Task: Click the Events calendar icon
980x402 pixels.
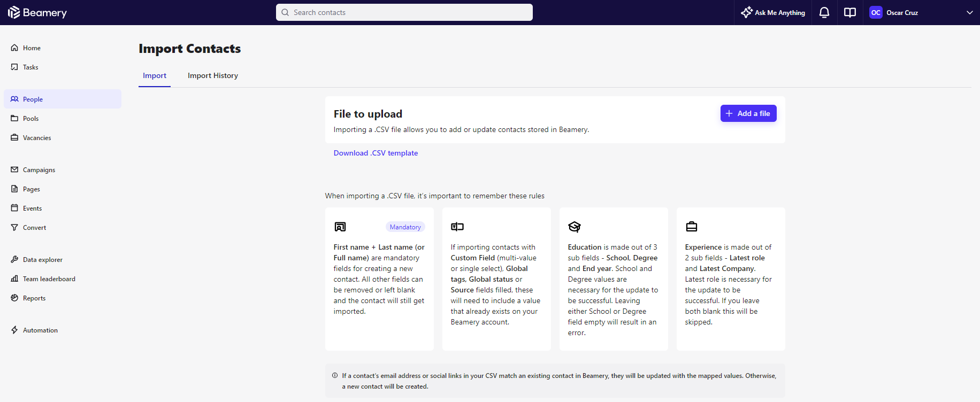Action: point(14,208)
